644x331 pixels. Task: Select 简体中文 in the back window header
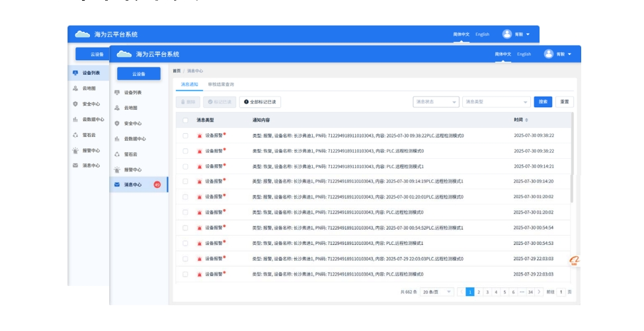pyautogui.click(x=462, y=34)
